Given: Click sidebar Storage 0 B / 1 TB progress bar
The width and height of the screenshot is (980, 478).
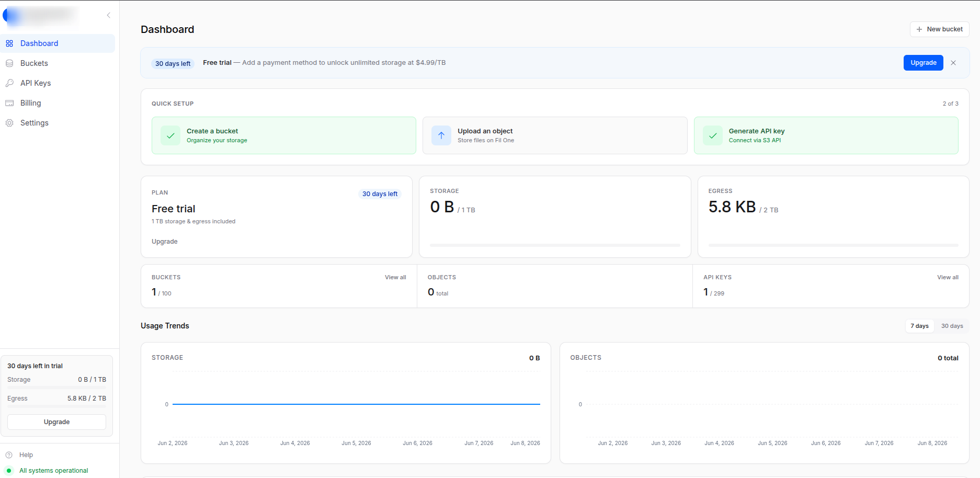Looking at the screenshot, I should [x=56, y=388].
